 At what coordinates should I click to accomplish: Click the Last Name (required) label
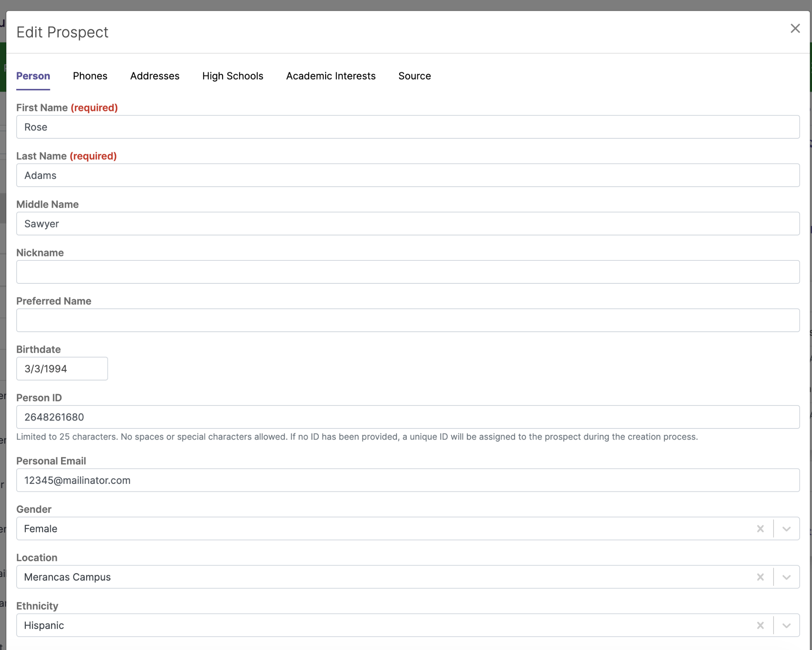(x=66, y=156)
